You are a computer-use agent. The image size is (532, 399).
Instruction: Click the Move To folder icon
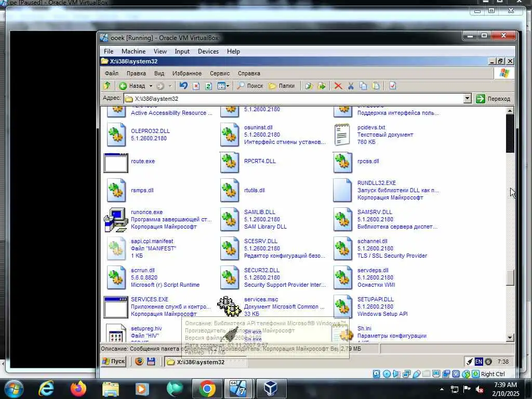[x=309, y=86]
